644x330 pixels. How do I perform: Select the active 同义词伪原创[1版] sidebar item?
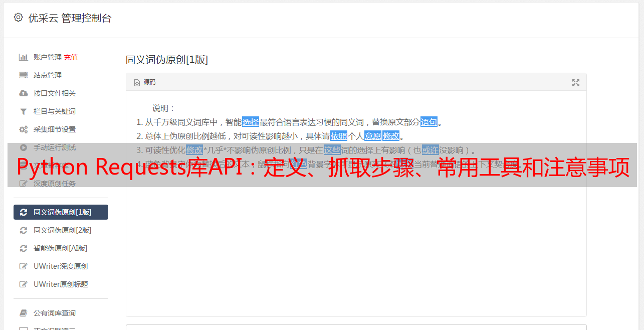(x=61, y=212)
